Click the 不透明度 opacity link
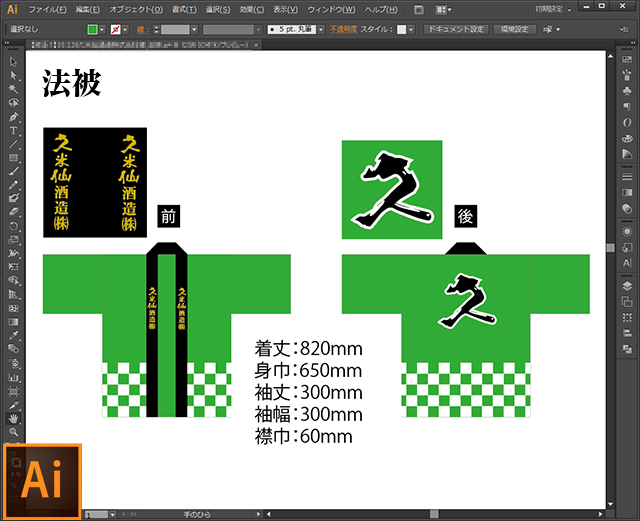 [x=343, y=29]
